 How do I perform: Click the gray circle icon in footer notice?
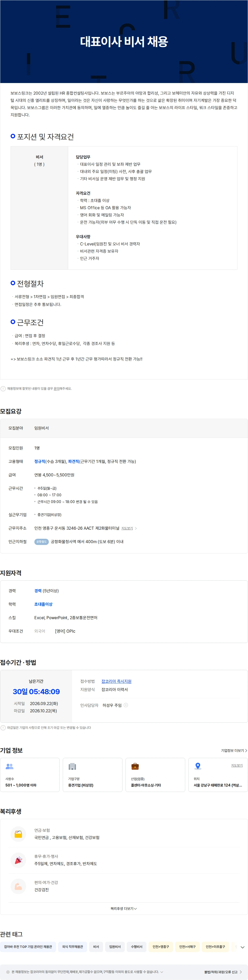coord(8,972)
